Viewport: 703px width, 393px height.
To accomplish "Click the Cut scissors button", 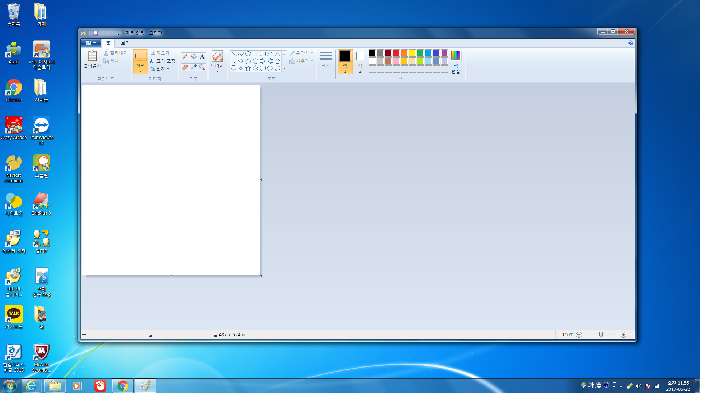I will click(x=115, y=53).
